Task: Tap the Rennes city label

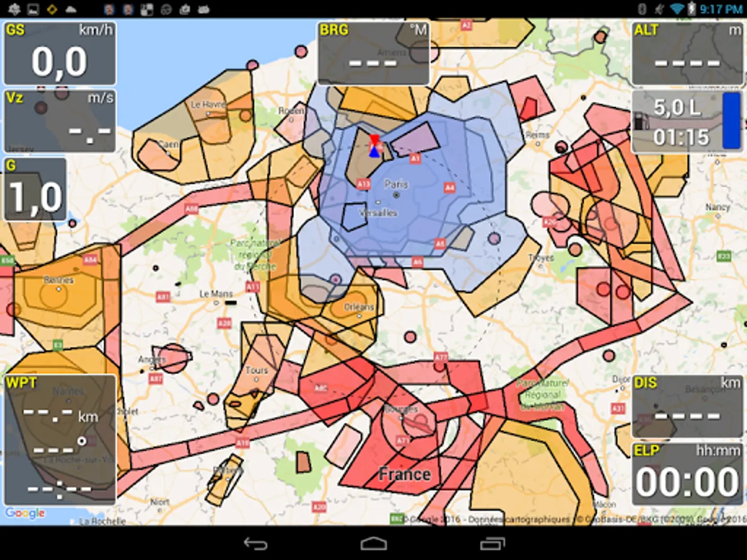Action: point(59,280)
